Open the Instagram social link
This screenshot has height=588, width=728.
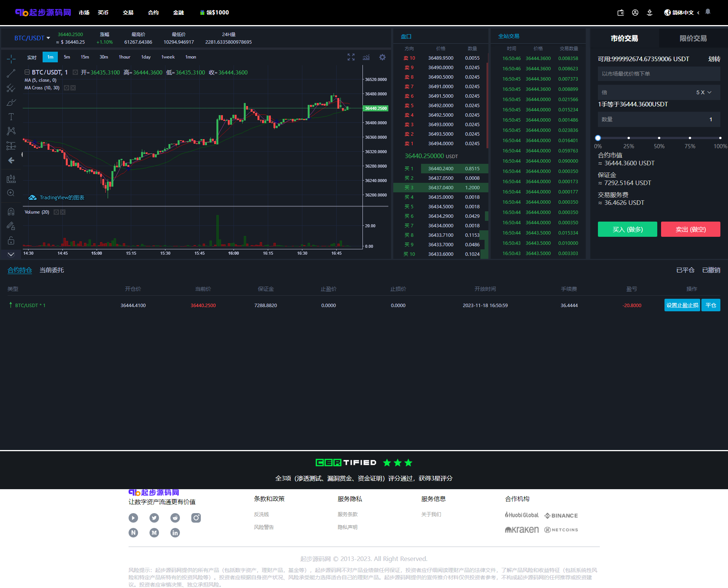tap(196, 518)
